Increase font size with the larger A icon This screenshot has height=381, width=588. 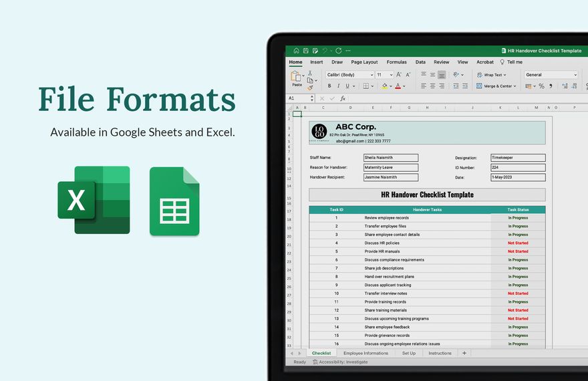[x=399, y=75]
